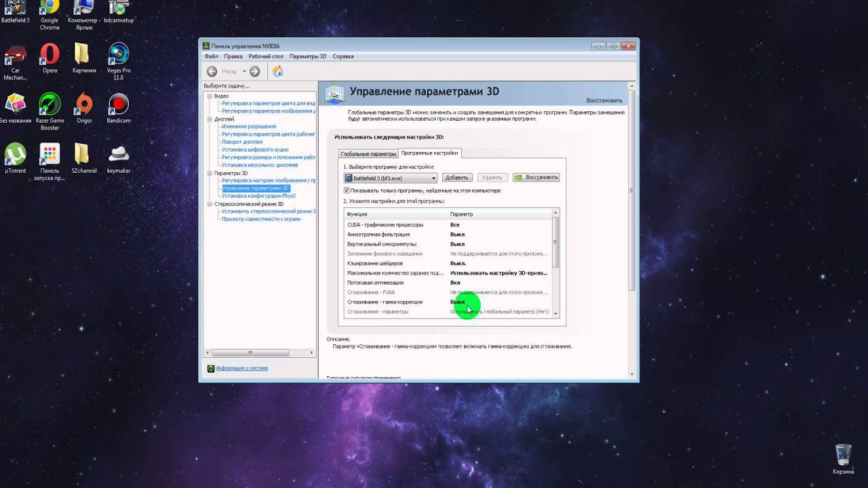Open the Параметры 3D menu
The height and width of the screenshot is (488, 868).
point(308,56)
